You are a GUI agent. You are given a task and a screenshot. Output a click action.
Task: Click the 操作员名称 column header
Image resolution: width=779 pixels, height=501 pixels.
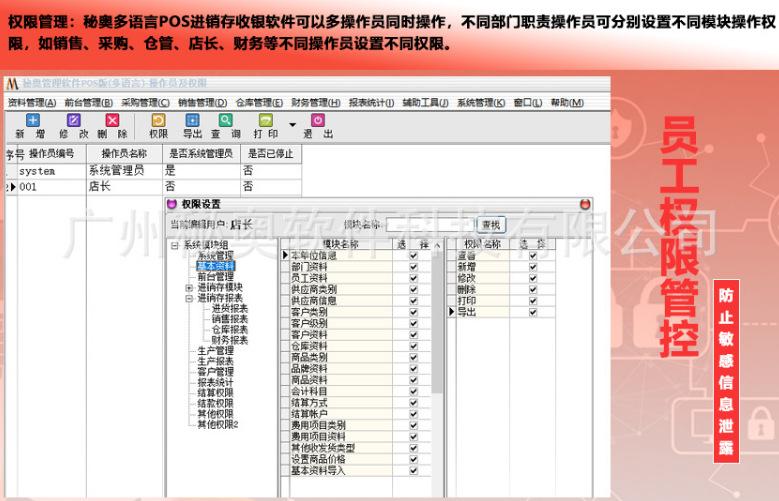coord(124,154)
